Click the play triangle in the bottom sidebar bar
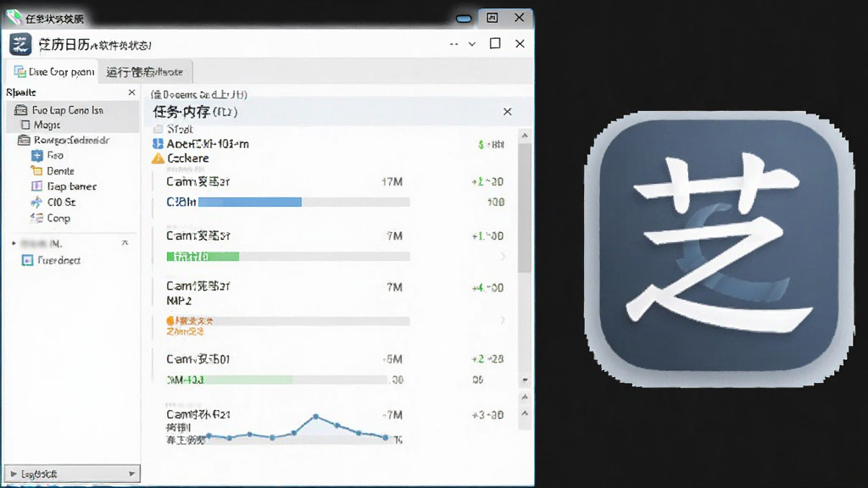The height and width of the screenshot is (488, 868). (14, 474)
